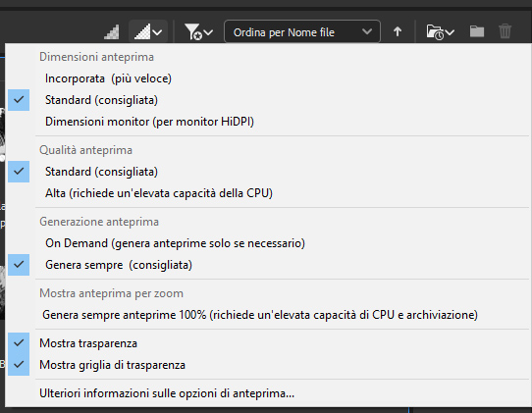The image size is (532, 413).
Task: Click the new folder icon
Action: [477, 31]
